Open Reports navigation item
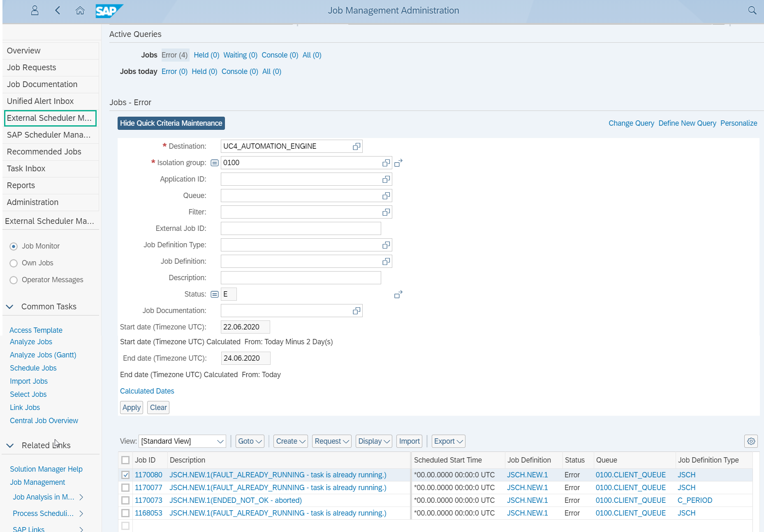 [51, 185]
